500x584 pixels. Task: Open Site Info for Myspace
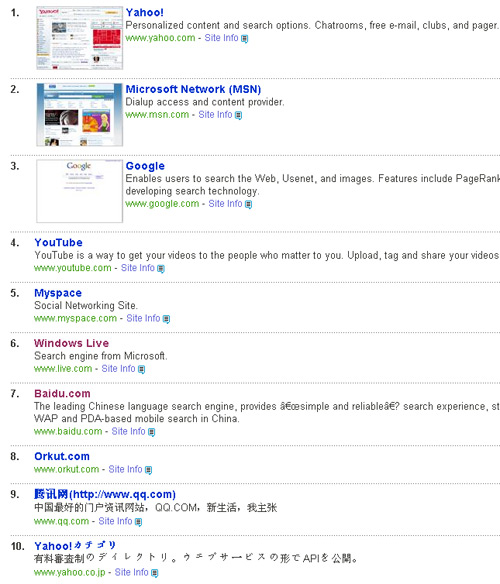143,318
